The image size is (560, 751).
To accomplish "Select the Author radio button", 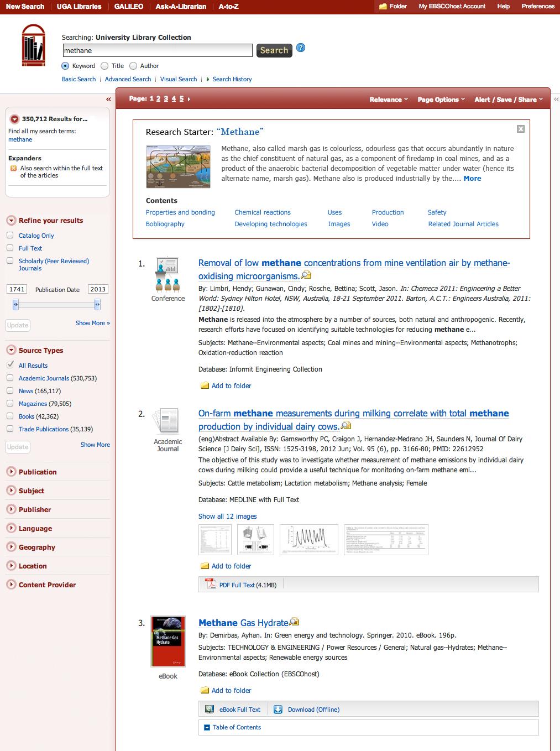I will [x=133, y=66].
